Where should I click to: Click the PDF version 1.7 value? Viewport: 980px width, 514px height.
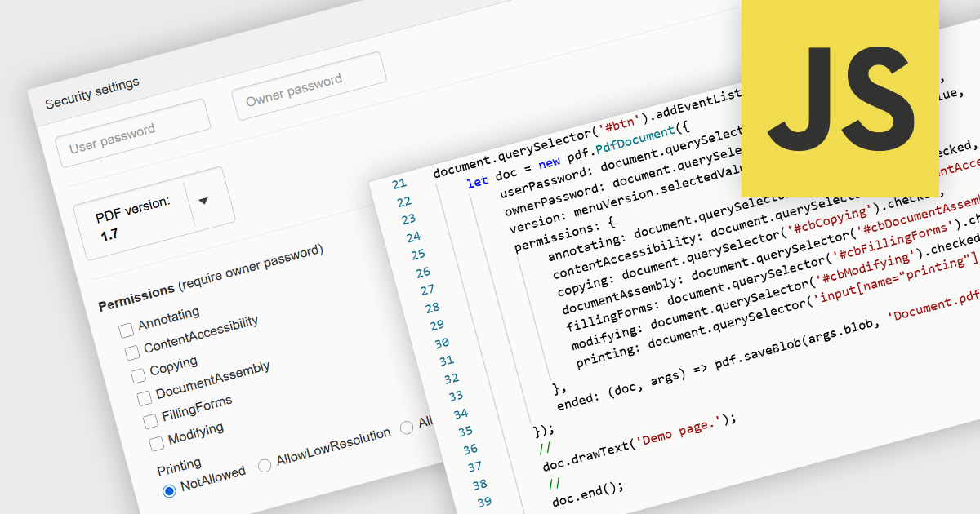pyautogui.click(x=110, y=236)
